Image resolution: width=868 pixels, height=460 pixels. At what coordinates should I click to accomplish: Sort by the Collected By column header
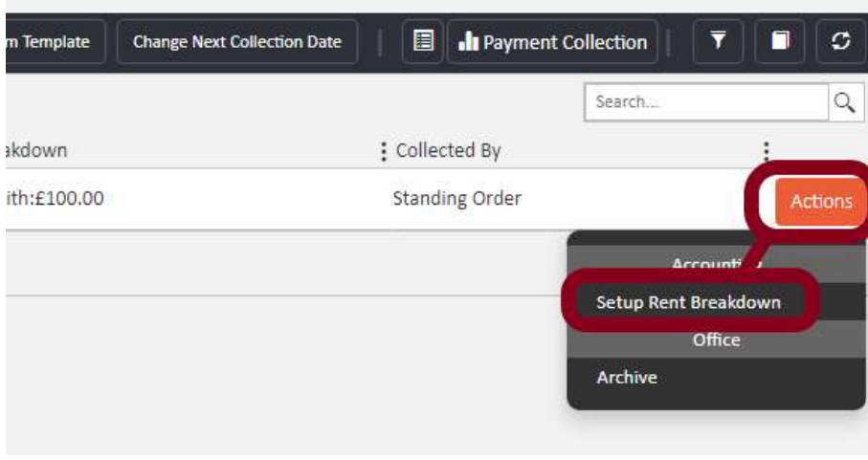pos(448,151)
